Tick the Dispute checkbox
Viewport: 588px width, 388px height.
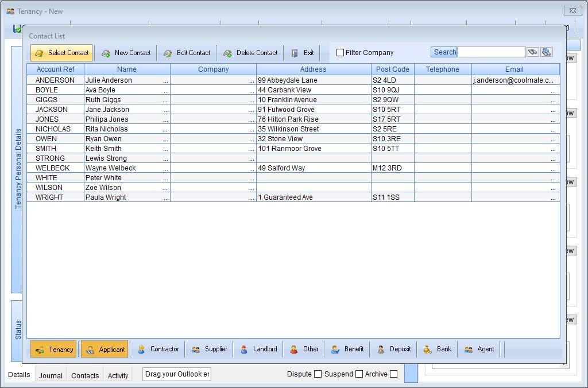318,374
